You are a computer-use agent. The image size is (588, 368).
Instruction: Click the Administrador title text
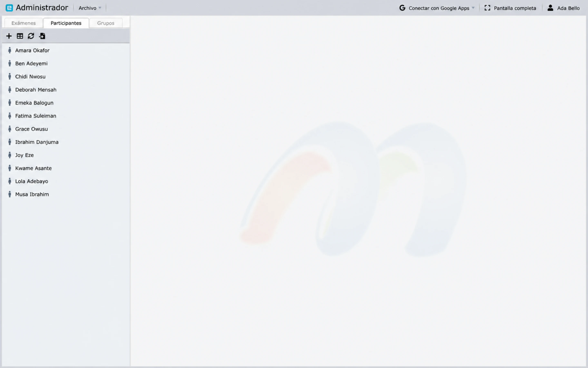point(42,8)
